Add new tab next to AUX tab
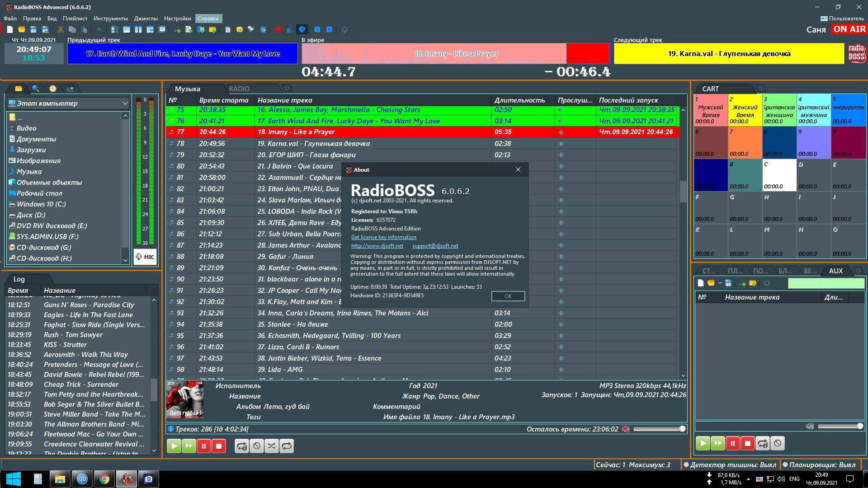Viewport: 868px width, 488px height. pyautogui.click(x=859, y=270)
